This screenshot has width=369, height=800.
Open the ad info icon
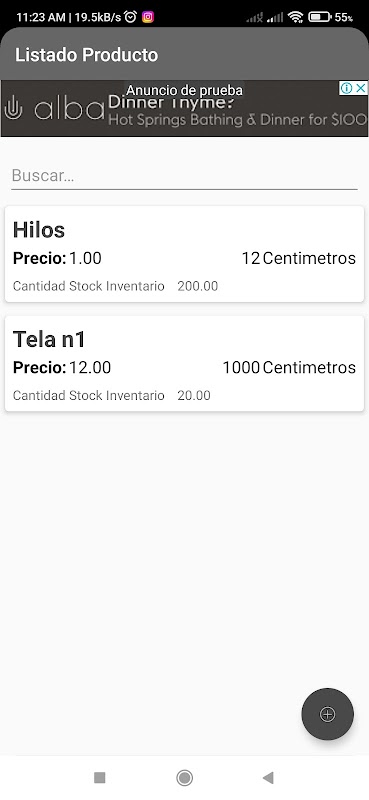click(347, 88)
